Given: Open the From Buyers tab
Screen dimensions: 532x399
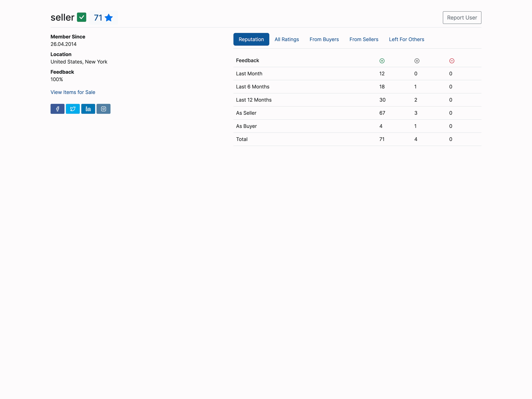Looking at the screenshot, I should point(324,39).
